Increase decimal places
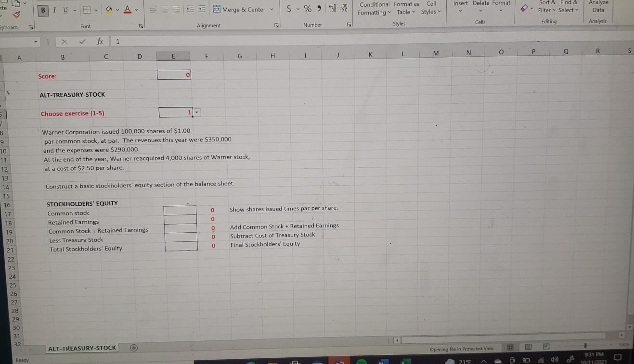 tap(333, 9)
